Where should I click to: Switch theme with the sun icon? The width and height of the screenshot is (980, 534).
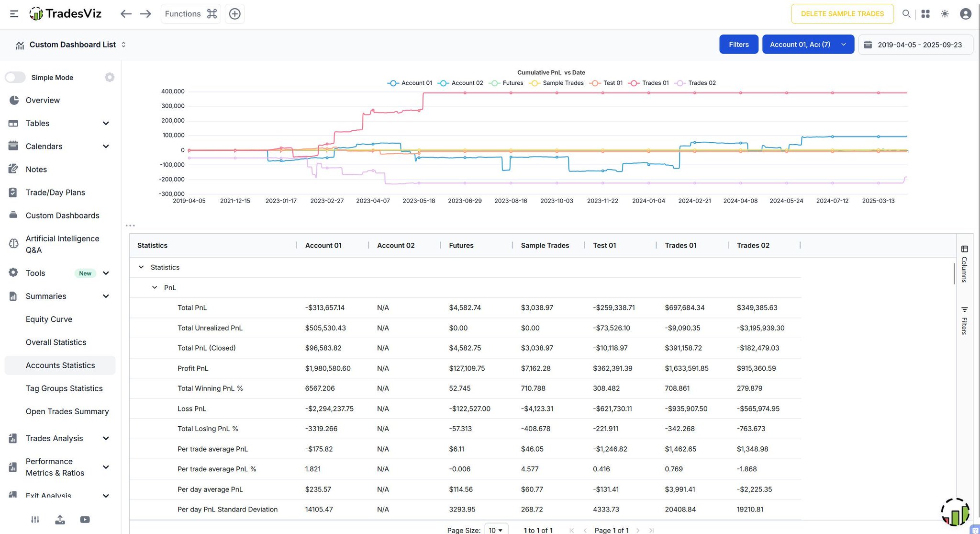945,14
